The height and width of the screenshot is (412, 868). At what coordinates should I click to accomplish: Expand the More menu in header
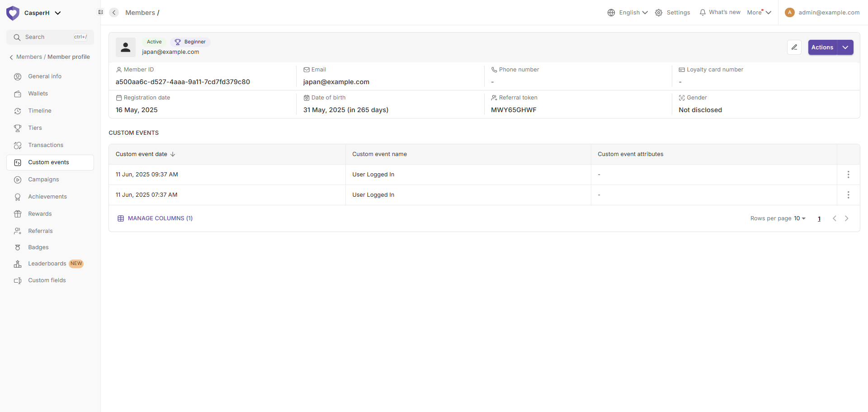point(759,13)
